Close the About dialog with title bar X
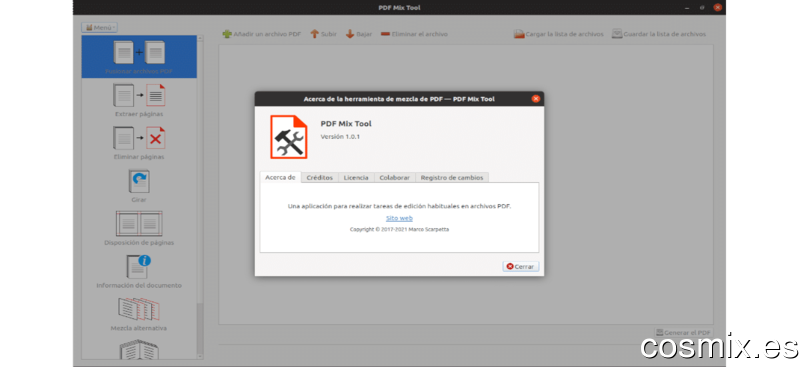 535,99
